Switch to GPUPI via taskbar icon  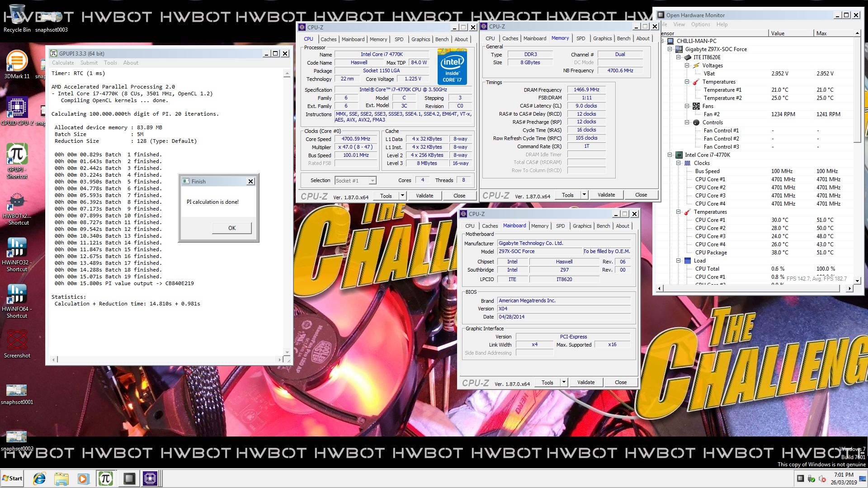coord(105,479)
